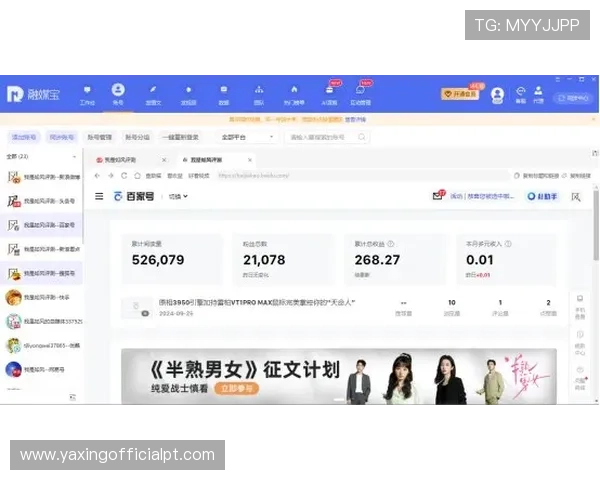Click the 开通会员 membership button

[x=460, y=94]
